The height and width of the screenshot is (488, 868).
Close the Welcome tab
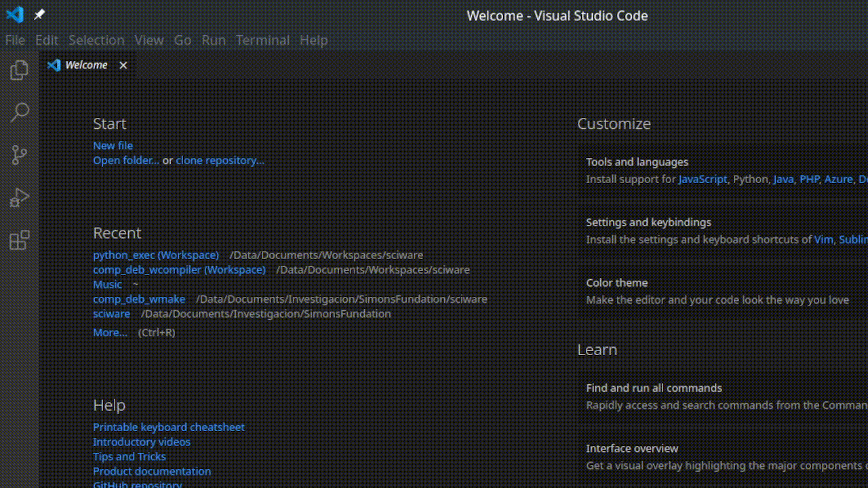123,65
